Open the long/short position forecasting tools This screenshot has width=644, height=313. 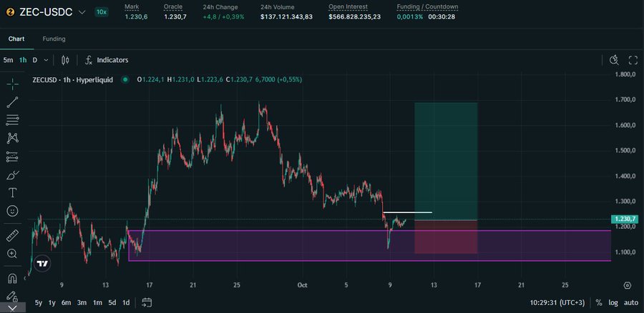click(13, 156)
